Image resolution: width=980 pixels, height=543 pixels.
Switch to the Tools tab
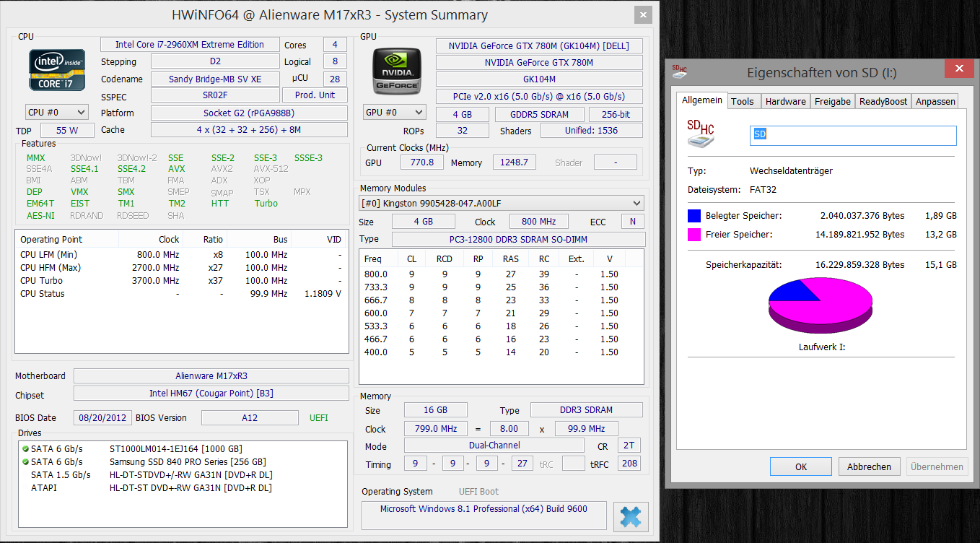742,101
